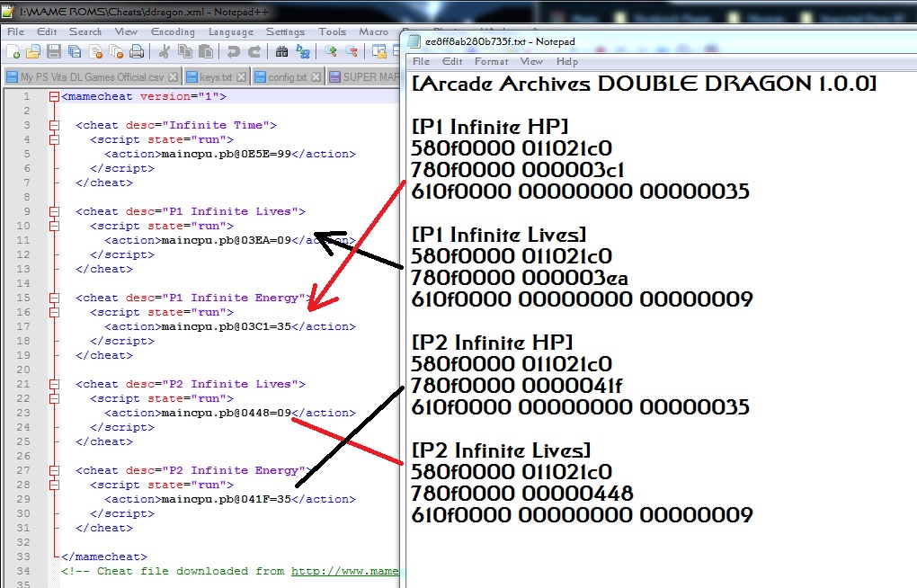Open the Format menu in Notepad

tap(491, 61)
